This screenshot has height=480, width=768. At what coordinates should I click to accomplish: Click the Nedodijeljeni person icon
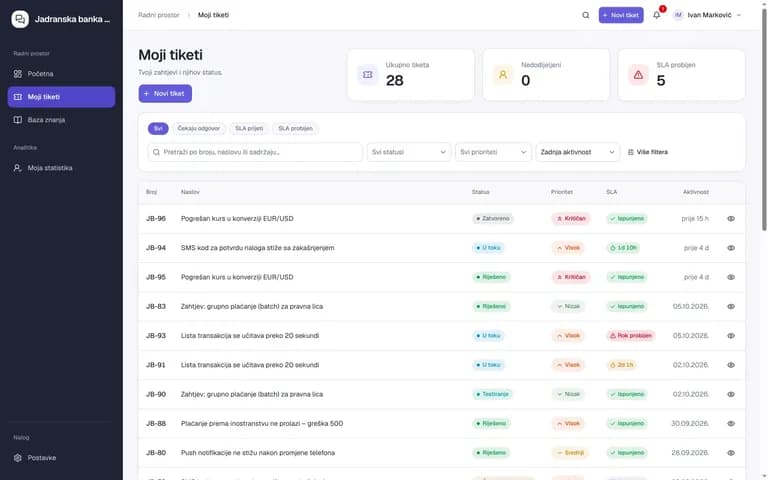click(x=503, y=74)
